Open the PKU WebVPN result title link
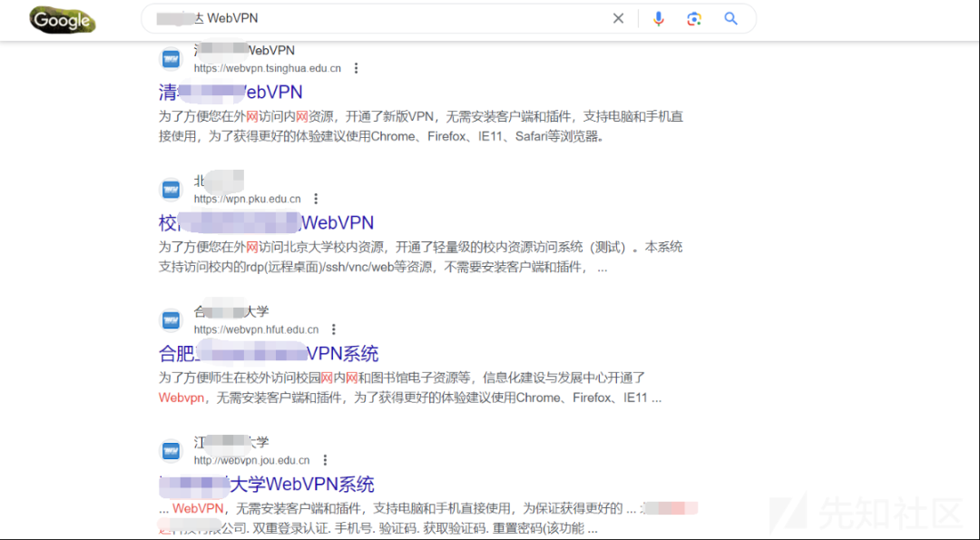 266,223
